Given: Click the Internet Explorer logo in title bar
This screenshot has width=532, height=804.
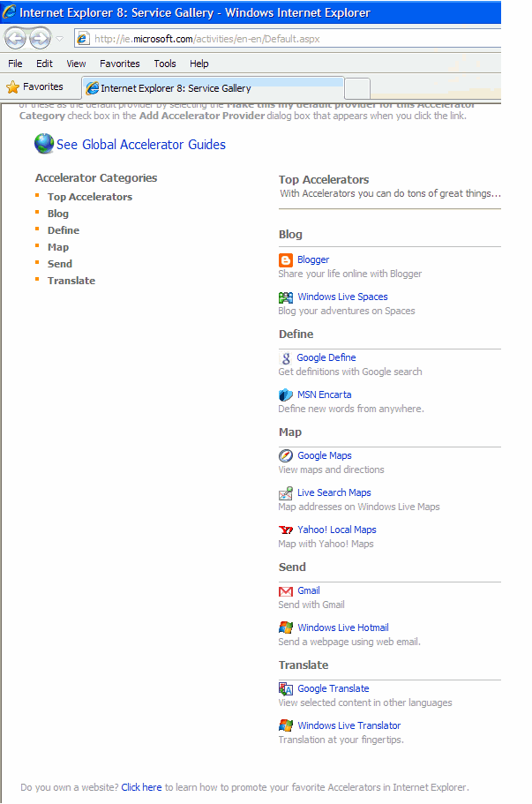Looking at the screenshot, I should 9,11.
